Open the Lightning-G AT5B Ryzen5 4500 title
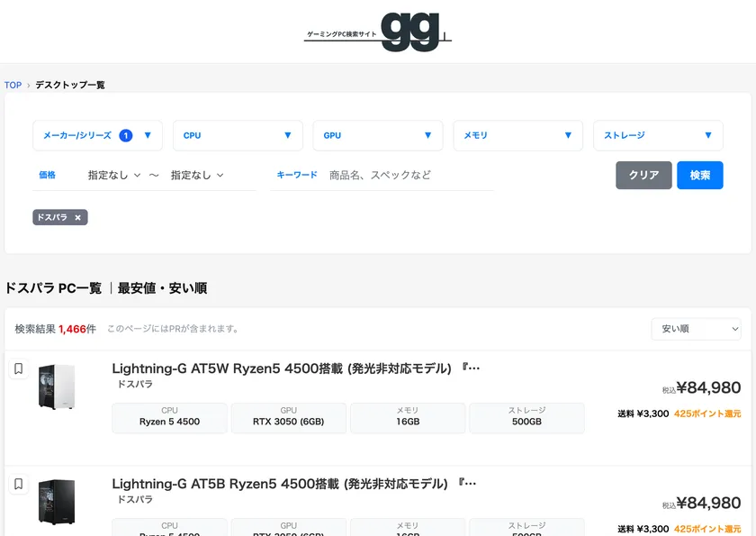This screenshot has width=756, height=536. click(x=294, y=484)
